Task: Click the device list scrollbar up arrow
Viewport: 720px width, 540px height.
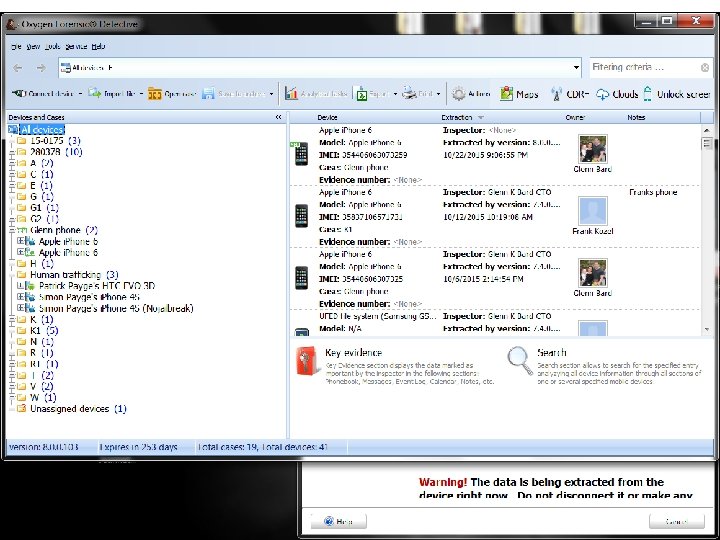Action: (707, 130)
